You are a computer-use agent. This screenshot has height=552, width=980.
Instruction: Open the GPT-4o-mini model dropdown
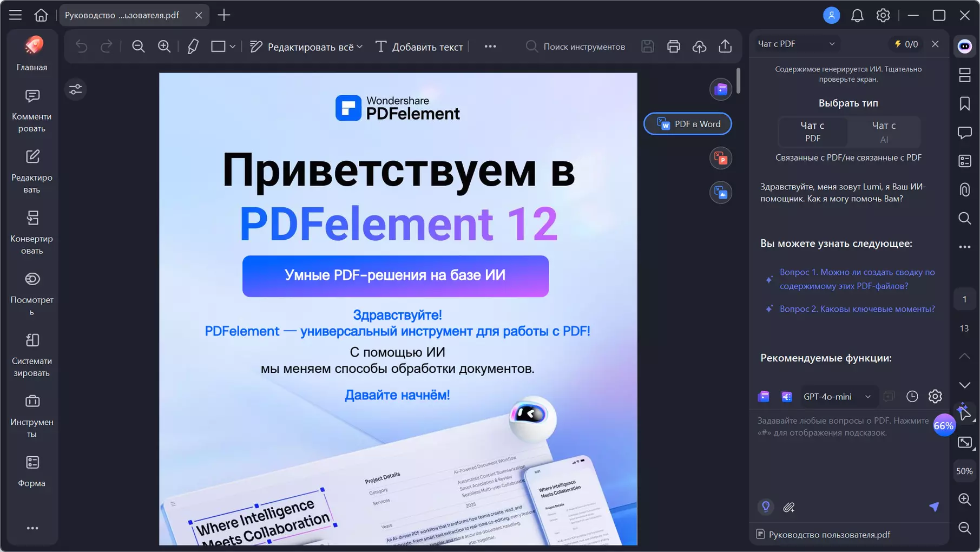coord(837,397)
